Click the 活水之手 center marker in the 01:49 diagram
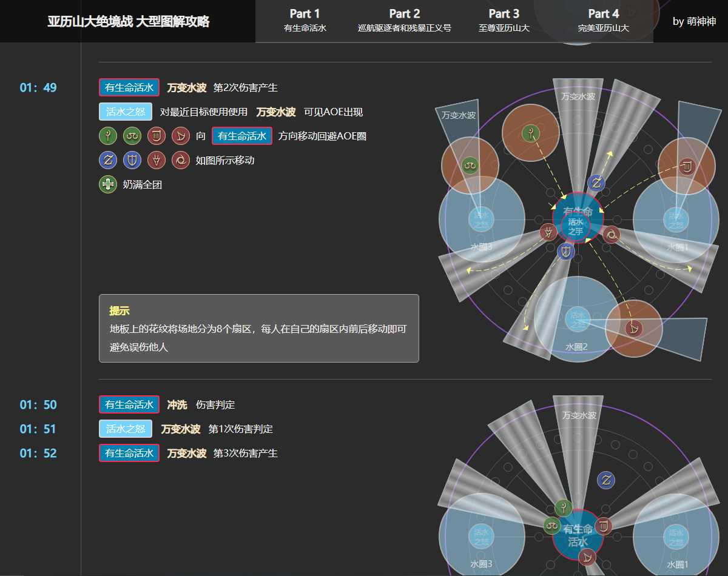The height and width of the screenshot is (576, 728). 576,226
